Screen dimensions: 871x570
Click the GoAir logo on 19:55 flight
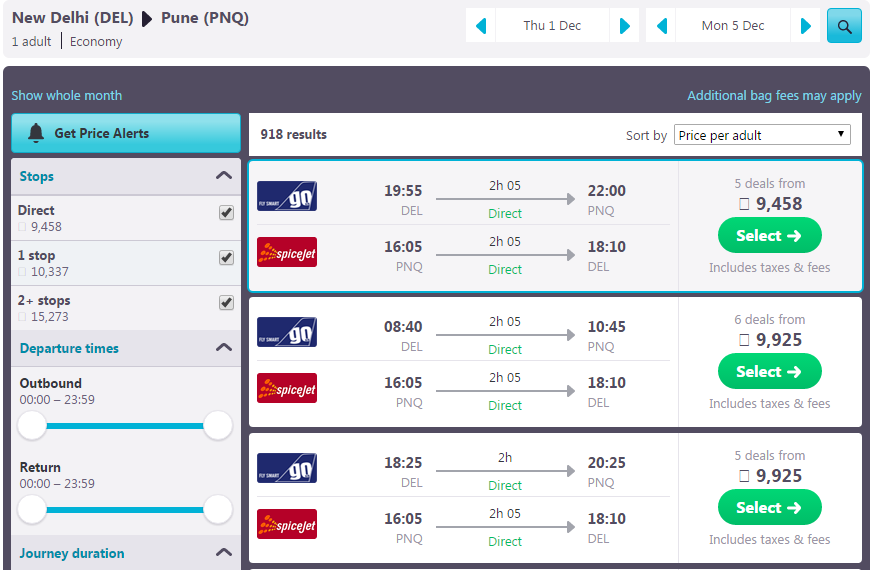[x=287, y=196]
